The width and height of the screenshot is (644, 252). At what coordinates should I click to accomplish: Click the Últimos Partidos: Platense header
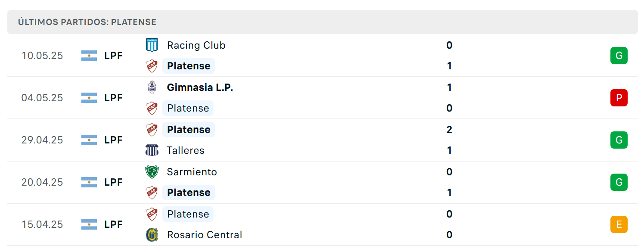click(87, 22)
